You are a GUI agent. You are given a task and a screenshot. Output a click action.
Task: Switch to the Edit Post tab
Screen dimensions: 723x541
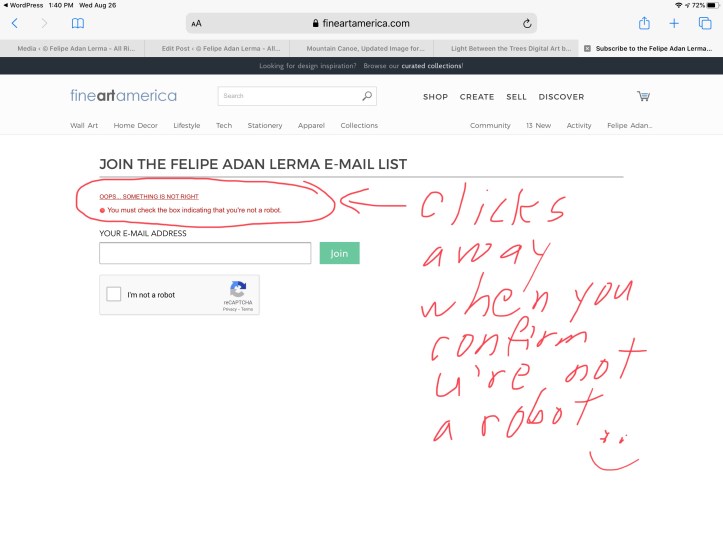(x=218, y=48)
